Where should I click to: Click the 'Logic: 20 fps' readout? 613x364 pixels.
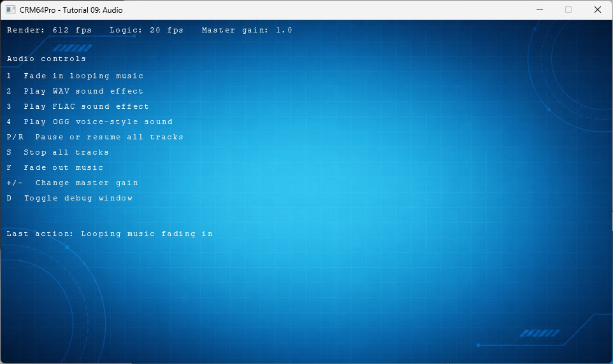(146, 30)
